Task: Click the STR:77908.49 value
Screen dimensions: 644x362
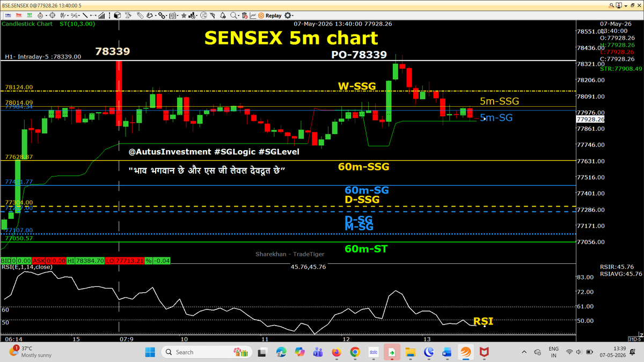Action: 621,69
